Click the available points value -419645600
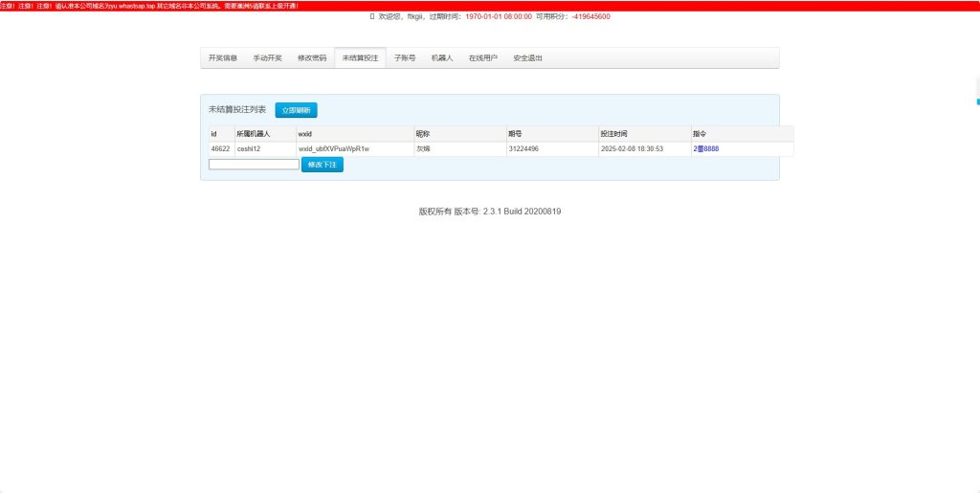The image size is (980, 493). pyautogui.click(x=590, y=17)
